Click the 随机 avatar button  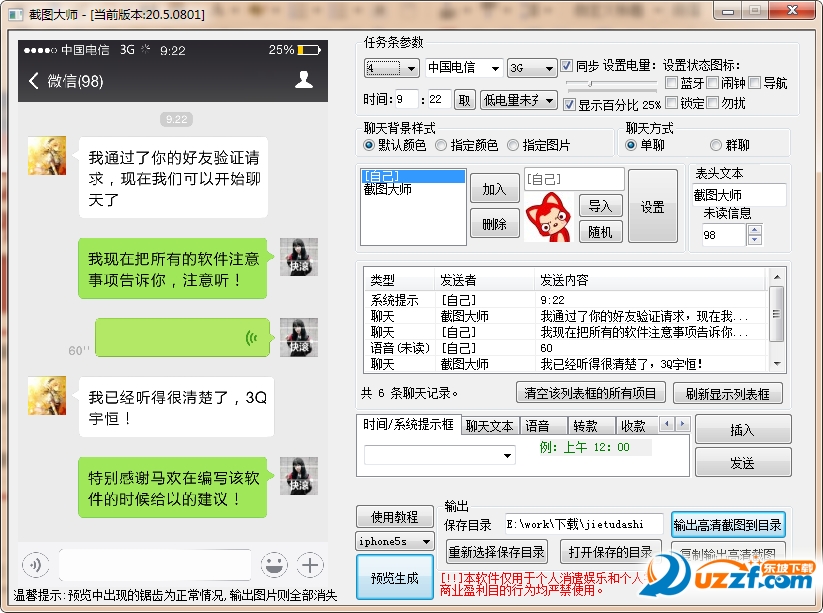pos(600,231)
